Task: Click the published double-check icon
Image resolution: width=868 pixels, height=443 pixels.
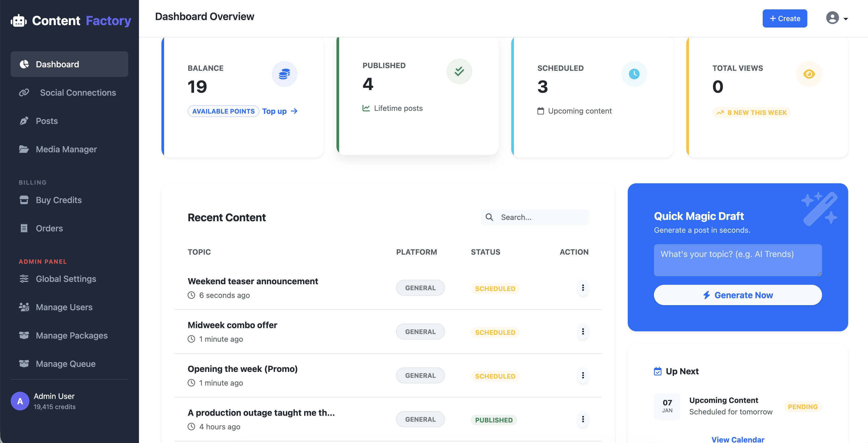Action: click(x=459, y=71)
